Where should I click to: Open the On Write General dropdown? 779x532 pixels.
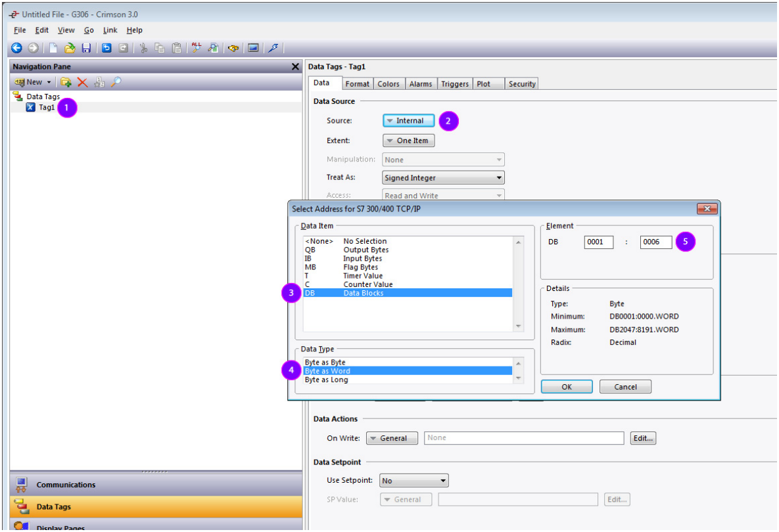(x=392, y=438)
